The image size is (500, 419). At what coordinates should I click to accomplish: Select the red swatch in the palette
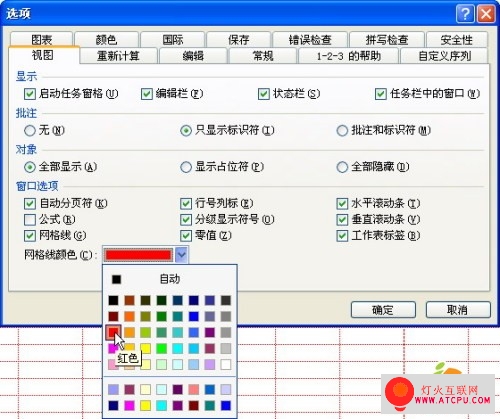coord(113,332)
